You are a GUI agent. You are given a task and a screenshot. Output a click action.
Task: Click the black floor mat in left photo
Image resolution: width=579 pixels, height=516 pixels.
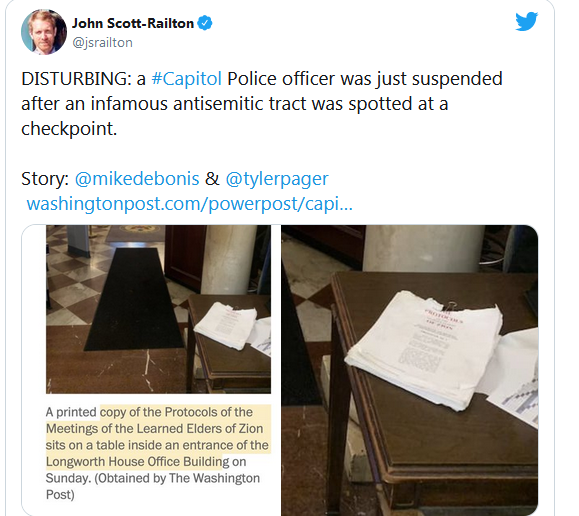point(136,299)
